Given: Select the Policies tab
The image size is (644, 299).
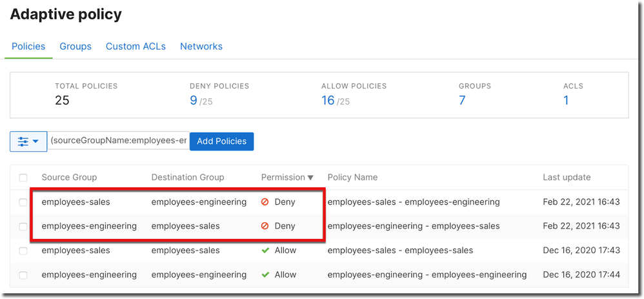Looking at the screenshot, I should pos(28,46).
